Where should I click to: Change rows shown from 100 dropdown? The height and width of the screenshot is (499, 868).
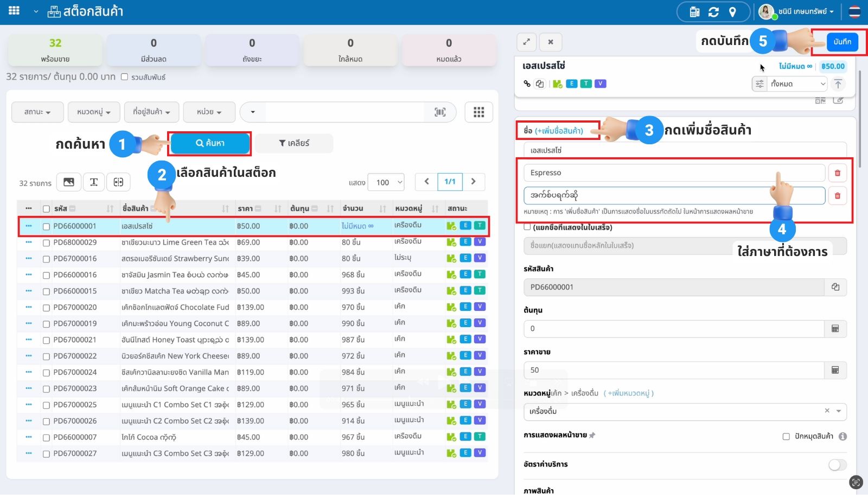[386, 182]
